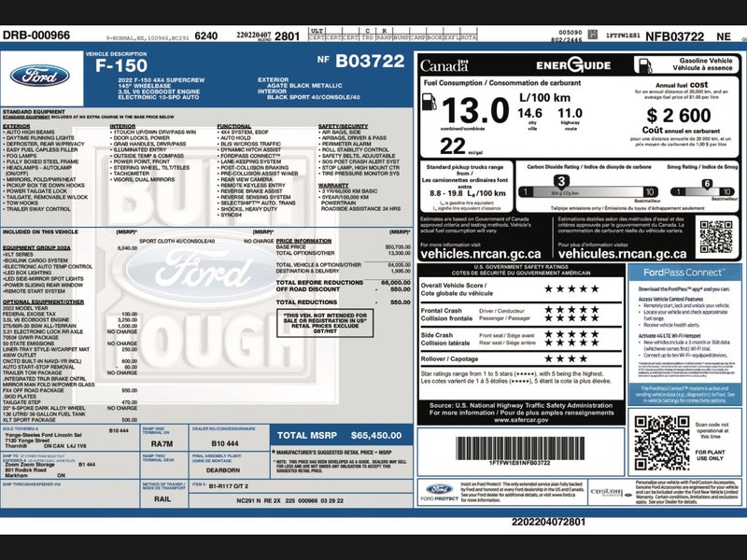Click the Total Before Reductions 66,000.00 line

[343, 283]
